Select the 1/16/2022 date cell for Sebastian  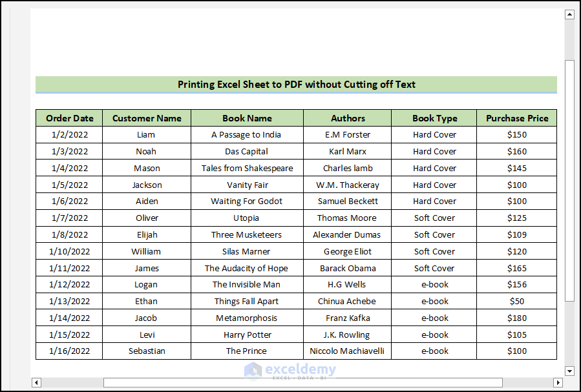pyautogui.click(x=69, y=351)
